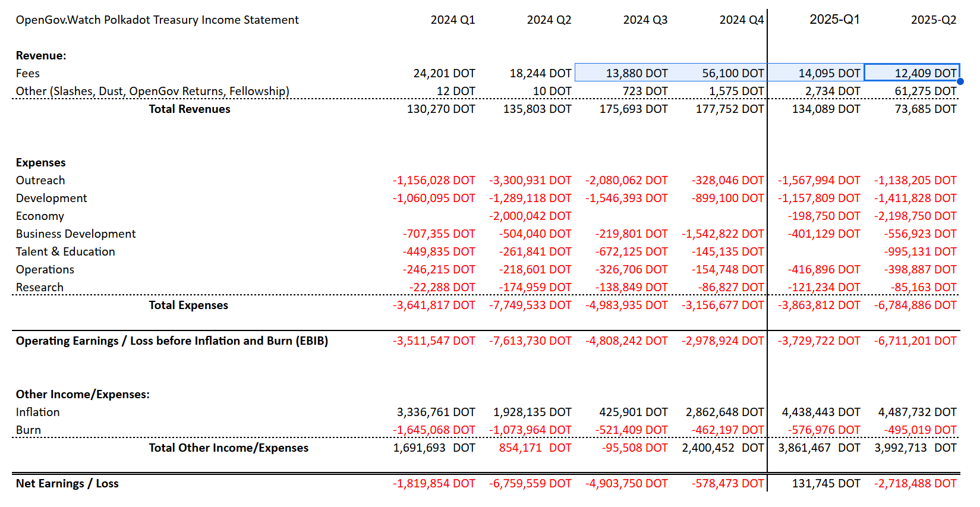The height and width of the screenshot is (507, 980).
Task: Click Talent & Education value -995,131 DOT
Action: [920, 251]
